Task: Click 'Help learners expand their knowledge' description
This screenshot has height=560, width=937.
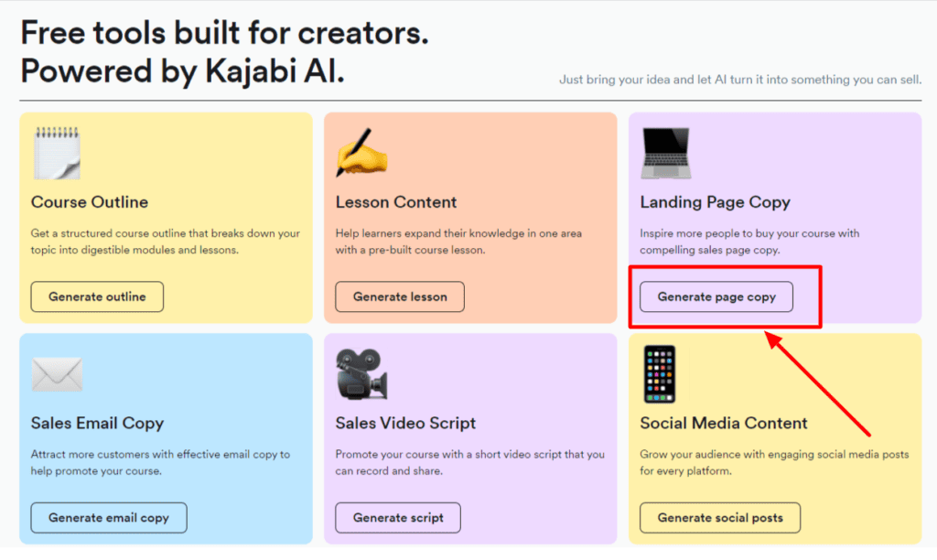Action: (x=458, y=242)
